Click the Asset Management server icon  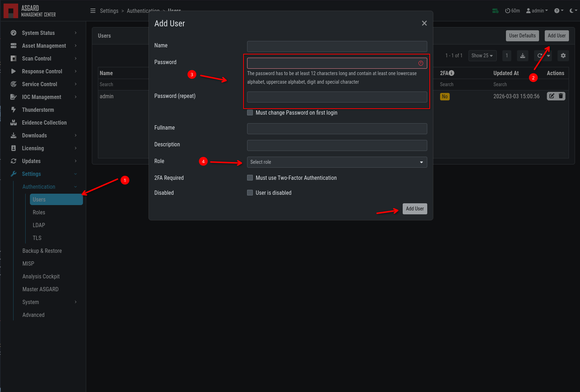click(x=14, y=46)
